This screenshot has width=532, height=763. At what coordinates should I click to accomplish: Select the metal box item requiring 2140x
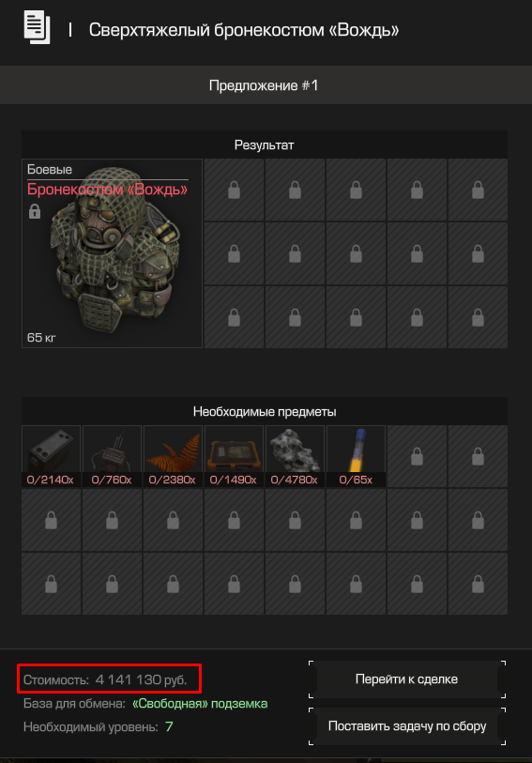51,456
